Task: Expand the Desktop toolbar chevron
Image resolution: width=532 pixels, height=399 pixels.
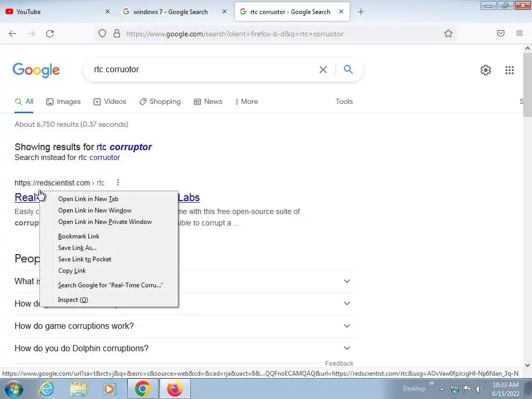Action: (432, 383)
